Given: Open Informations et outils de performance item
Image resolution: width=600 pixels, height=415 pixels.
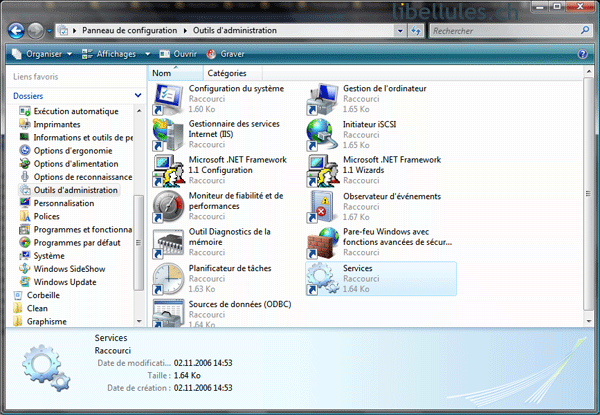Looking at the screenshot, I should [76, 137].
